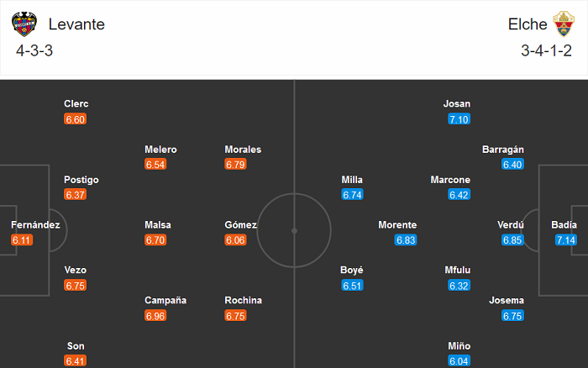Click Verdú's 6.85 rating badge
588x368 pixels.
click(512, 240)
